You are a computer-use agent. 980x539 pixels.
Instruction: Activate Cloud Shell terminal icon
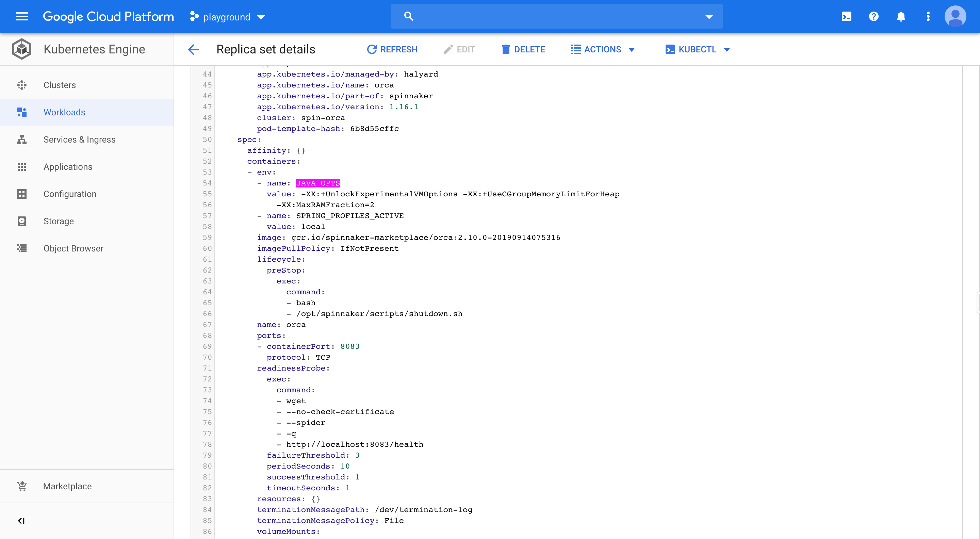click(847, 16)
